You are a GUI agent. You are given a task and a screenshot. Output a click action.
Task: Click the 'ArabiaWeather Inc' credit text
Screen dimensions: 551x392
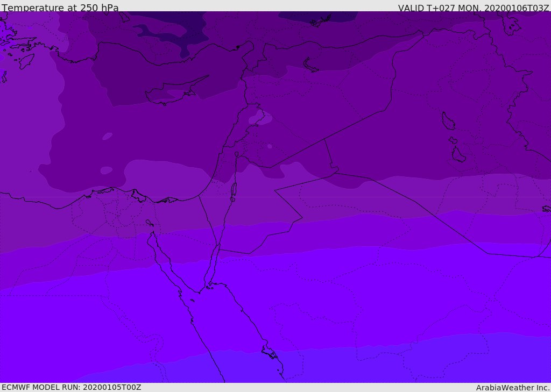[513, 388]
